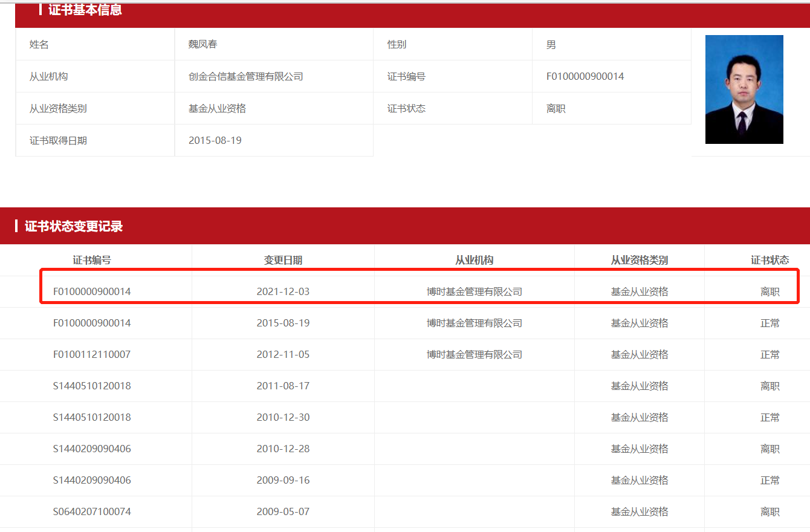The width and height of the screenshot is (810, 532).
Task: Click the 性别 label in basic info
Action: (397, 45)
